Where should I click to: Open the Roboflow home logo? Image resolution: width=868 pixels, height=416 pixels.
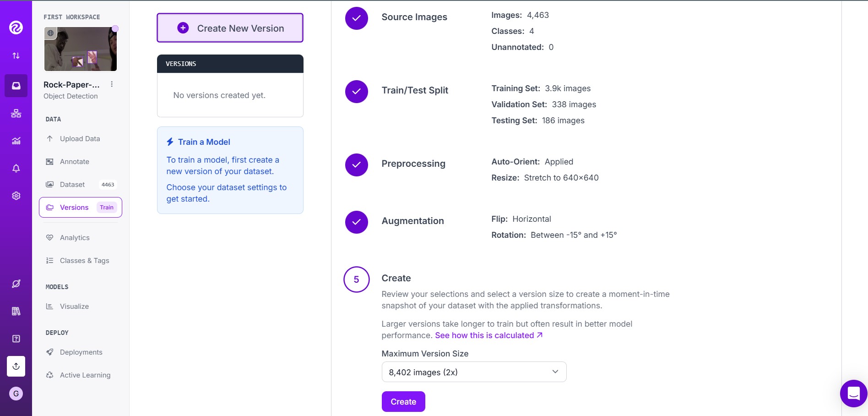click(16, 27)
